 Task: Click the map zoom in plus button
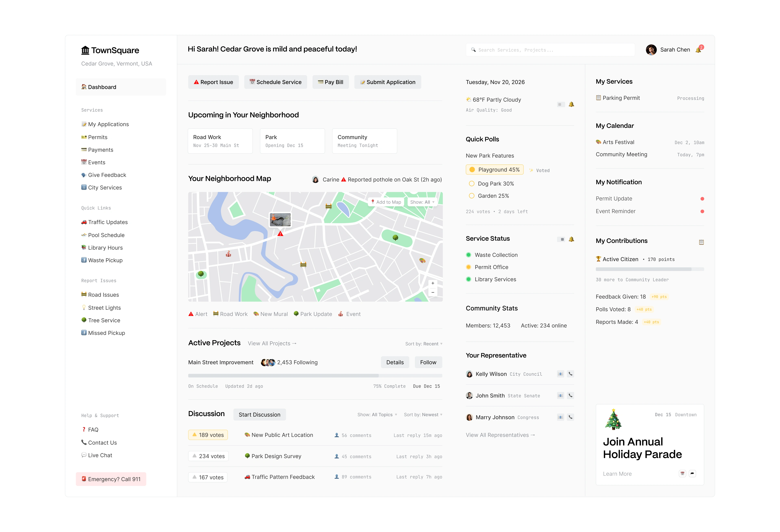click(x=433, y=283)
